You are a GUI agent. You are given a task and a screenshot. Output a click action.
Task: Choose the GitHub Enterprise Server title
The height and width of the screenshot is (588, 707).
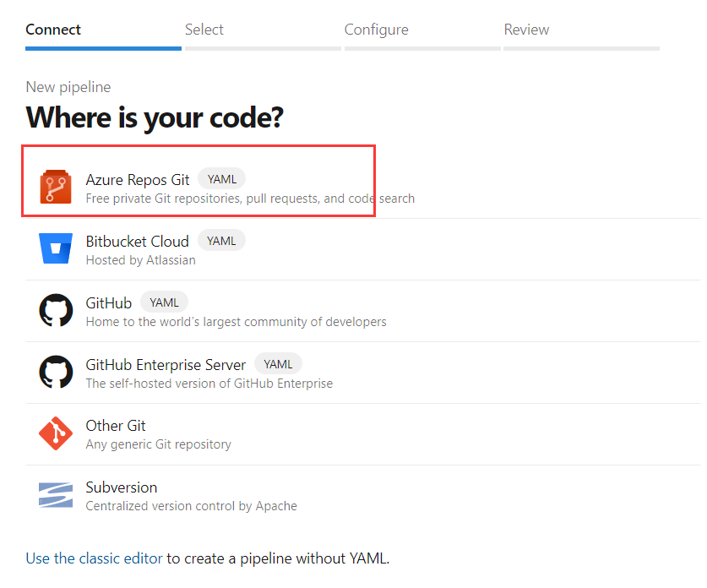[x=166, y=364]
